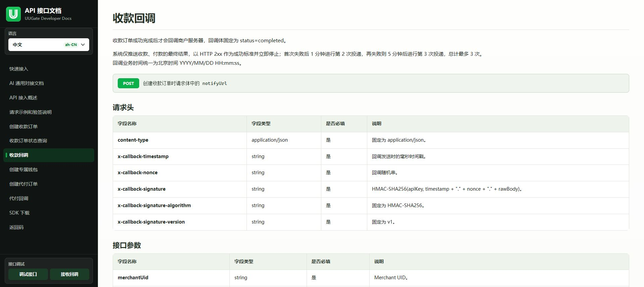View 返回码 page

pos(49,227)
